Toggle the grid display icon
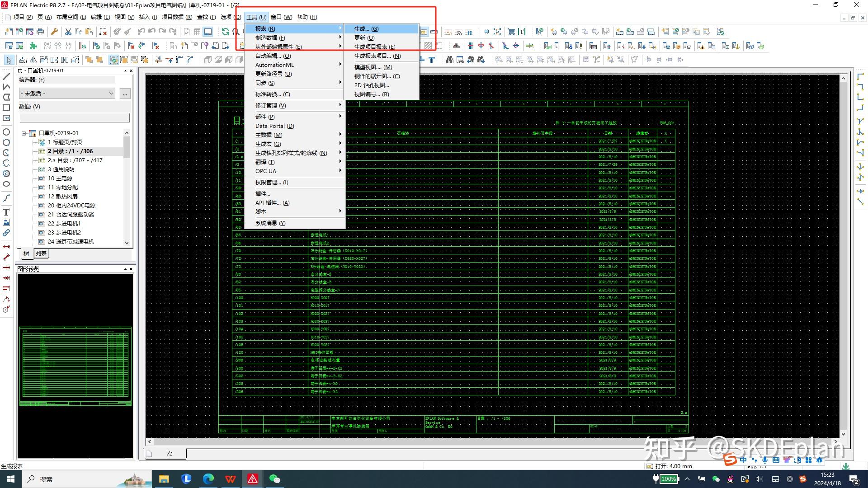 click(197, 32)
